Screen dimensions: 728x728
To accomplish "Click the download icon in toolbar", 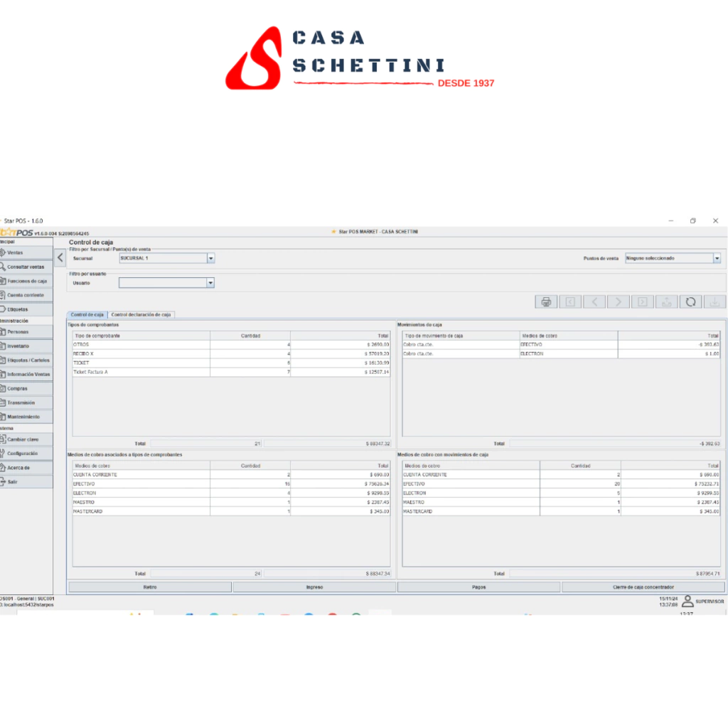I will 714,301.
